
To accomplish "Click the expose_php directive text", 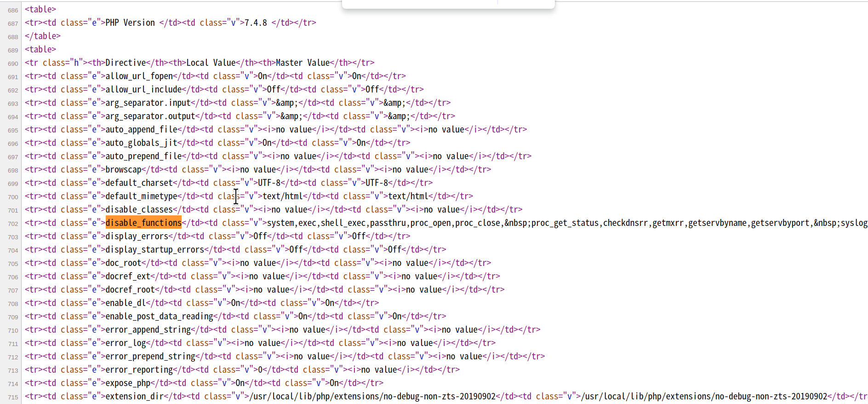I will [x=128, y=383].
